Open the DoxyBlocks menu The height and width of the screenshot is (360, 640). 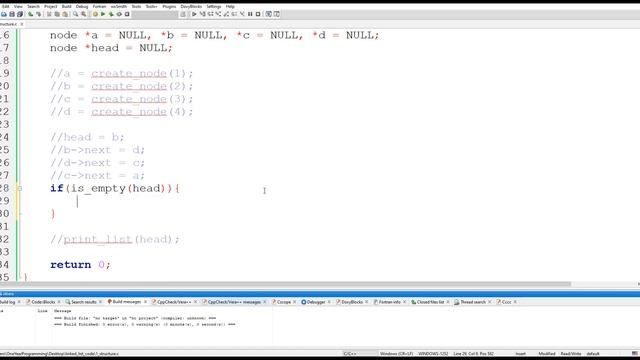tap(191, 7)
